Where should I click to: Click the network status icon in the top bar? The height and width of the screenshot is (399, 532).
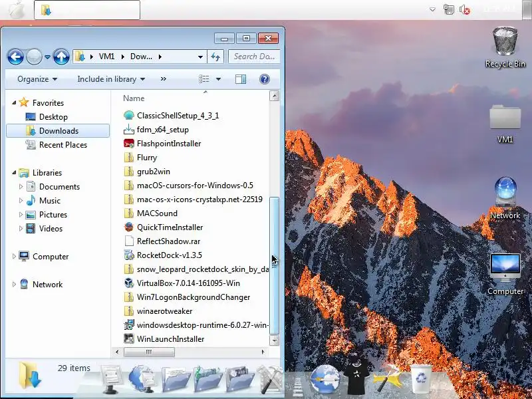click(x=448, y=9)
